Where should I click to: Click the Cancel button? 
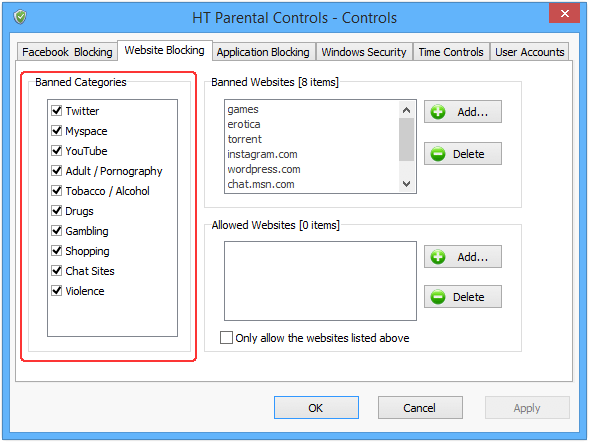pos(420,407)
